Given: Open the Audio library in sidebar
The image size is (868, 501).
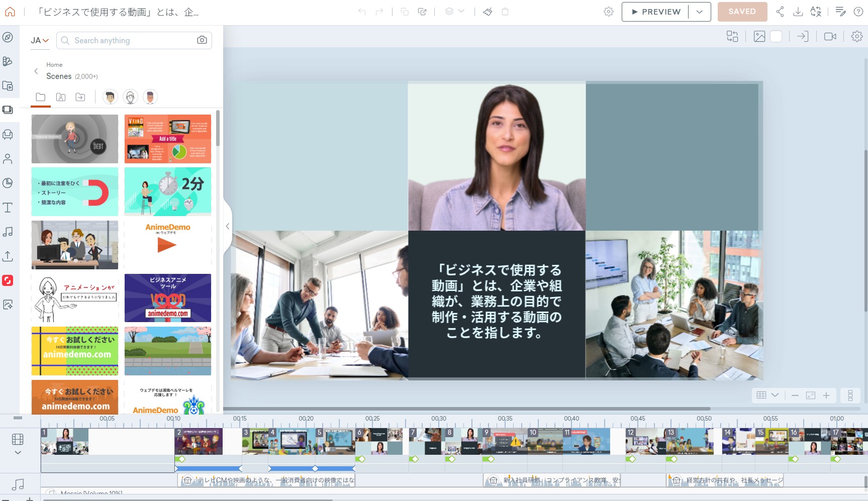Looking at the screenshot, I should coord(8,232).
